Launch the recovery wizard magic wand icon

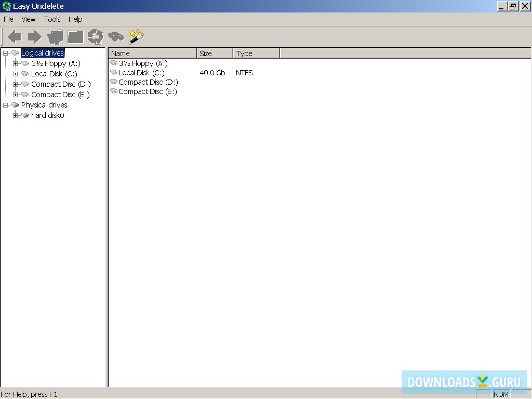pyautogui.click(x=136, y=36)
